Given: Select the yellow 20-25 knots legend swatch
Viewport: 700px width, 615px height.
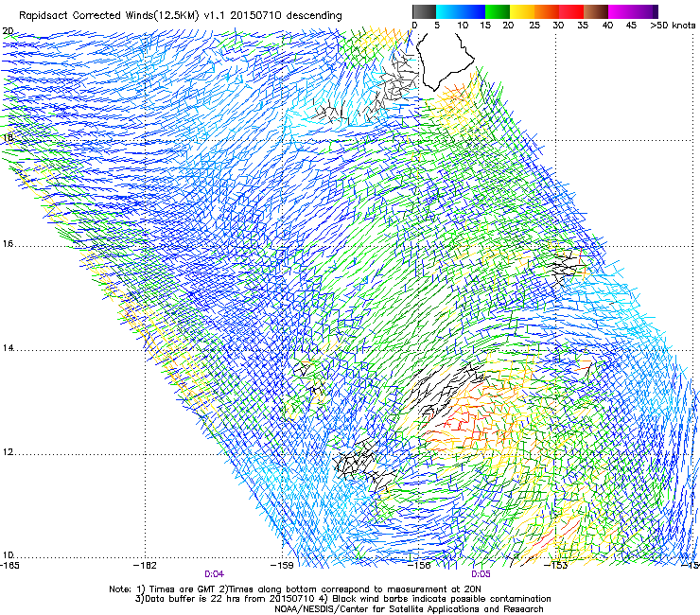Looking at the screenshot, I should (x=522, y=11).
